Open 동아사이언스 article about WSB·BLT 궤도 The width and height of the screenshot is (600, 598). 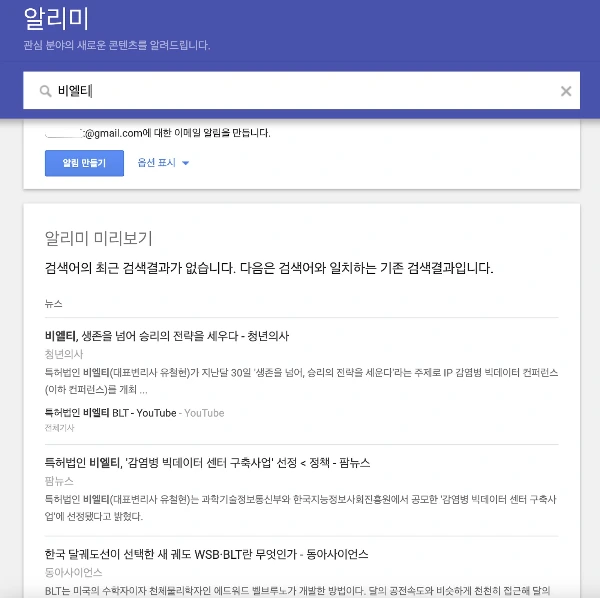206,554
